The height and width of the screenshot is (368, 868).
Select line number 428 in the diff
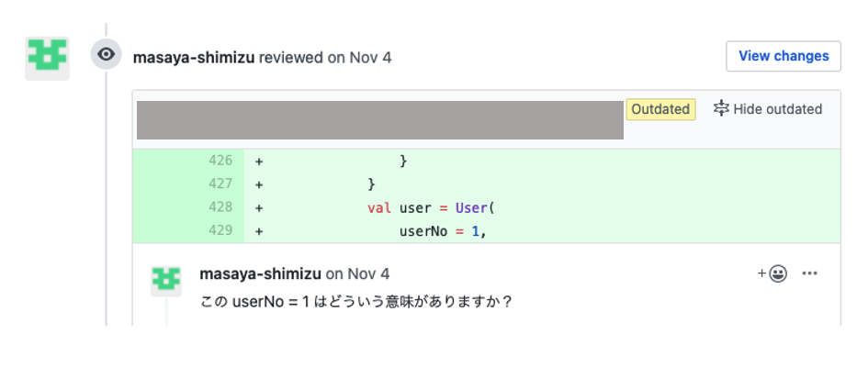[220, 207]
